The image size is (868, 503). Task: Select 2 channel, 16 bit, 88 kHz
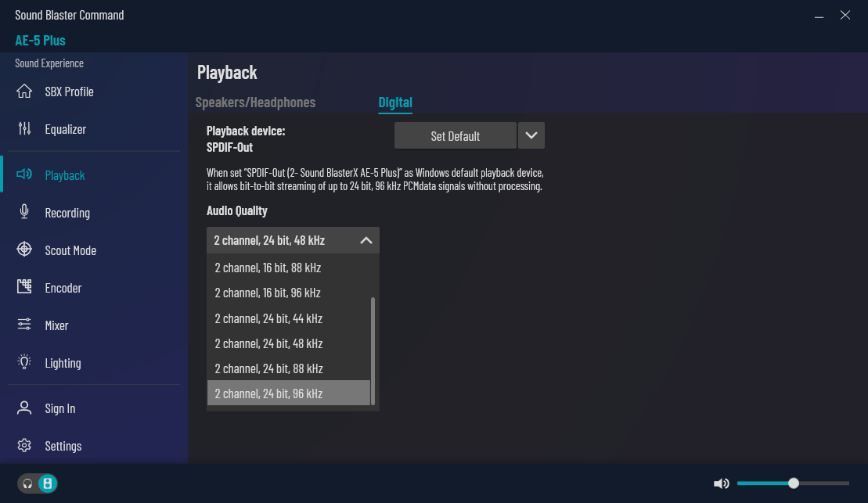tap(288, 268)
